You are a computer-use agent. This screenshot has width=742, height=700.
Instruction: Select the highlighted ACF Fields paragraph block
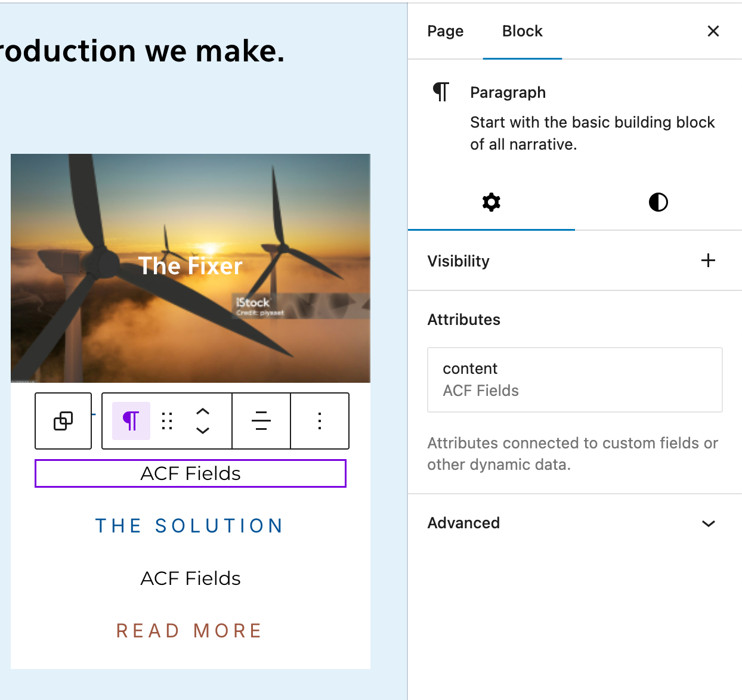tap(191, 473)
